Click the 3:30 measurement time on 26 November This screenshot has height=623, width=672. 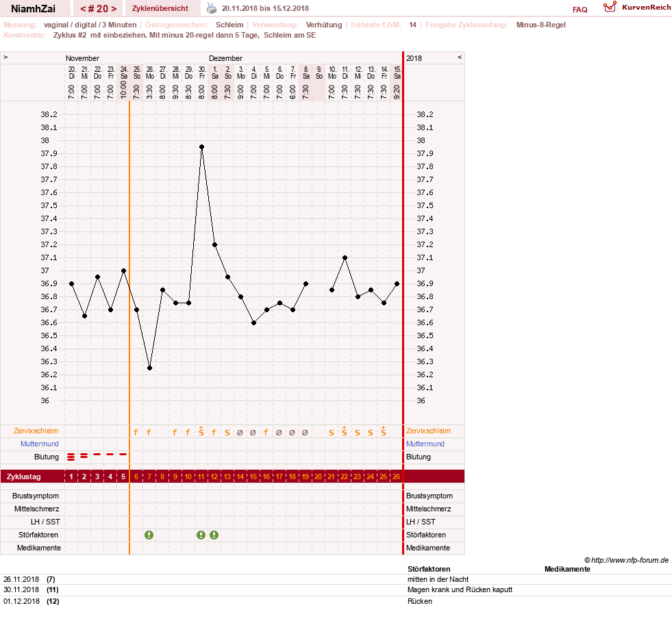[x=149, y=92]
